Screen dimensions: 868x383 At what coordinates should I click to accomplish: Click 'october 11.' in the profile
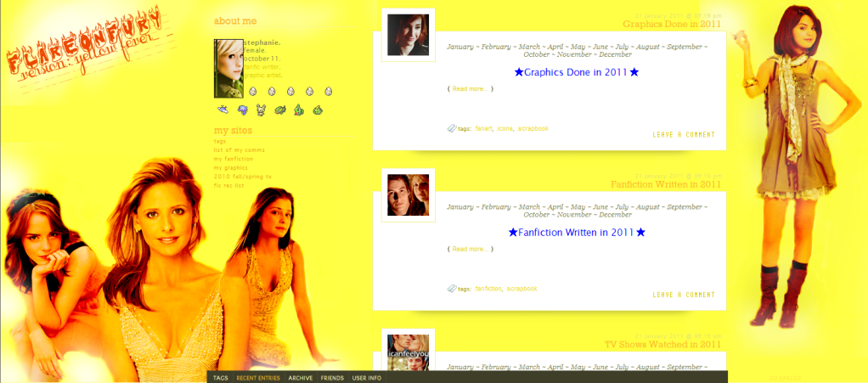262,59
